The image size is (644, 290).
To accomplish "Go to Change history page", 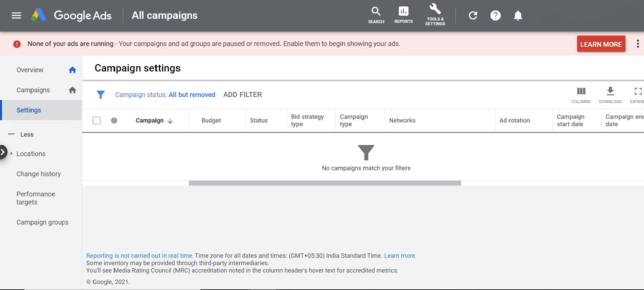I will 39,174.
